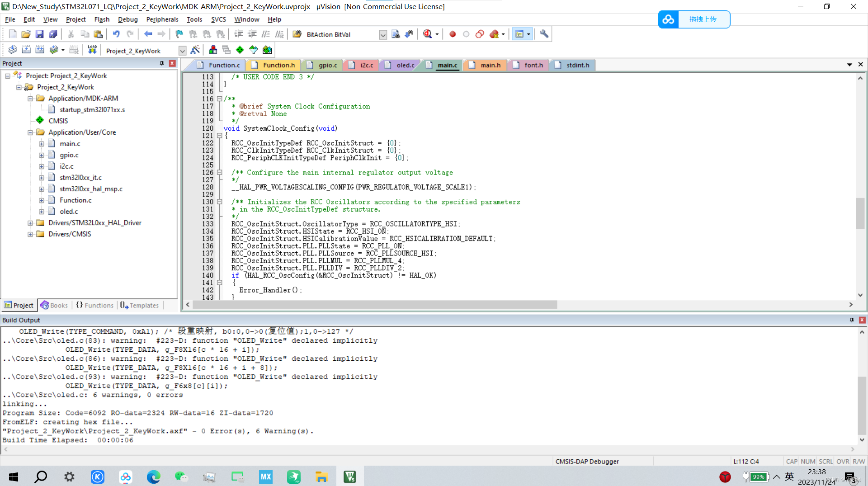Open Microsoft Edge from the taskbar
This screenshot has width=868, height=486.
(154, 477)
